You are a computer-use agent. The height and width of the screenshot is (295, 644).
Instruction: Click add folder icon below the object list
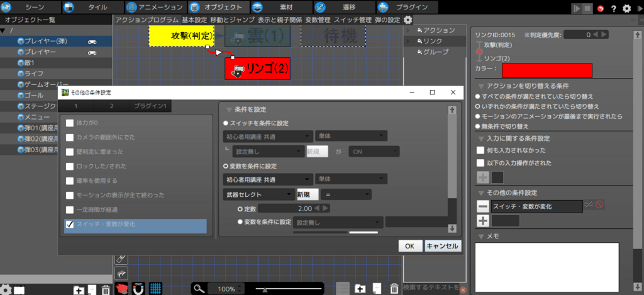(x=79, y=290)
